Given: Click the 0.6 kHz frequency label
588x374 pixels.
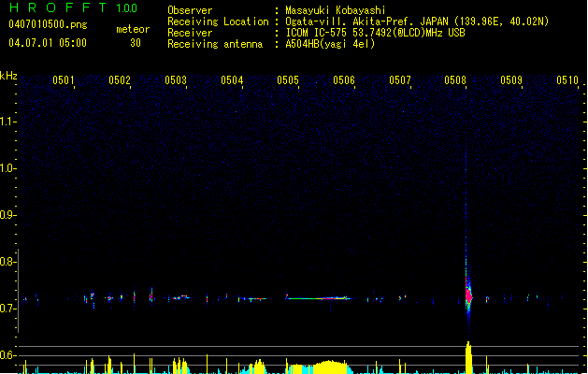Looking at the screenshot, I should 7,355.
